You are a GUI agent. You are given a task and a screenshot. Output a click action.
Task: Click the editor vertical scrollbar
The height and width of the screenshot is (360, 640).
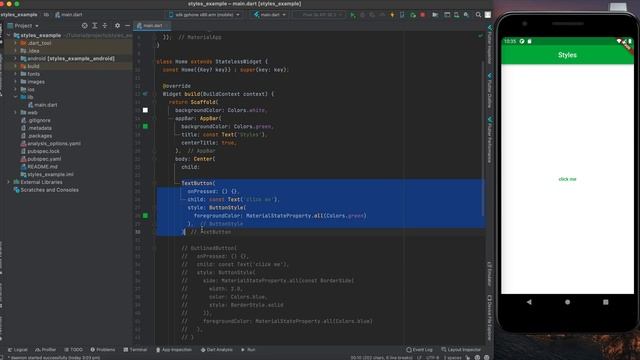pyautogui.click(x=483, y=139)
